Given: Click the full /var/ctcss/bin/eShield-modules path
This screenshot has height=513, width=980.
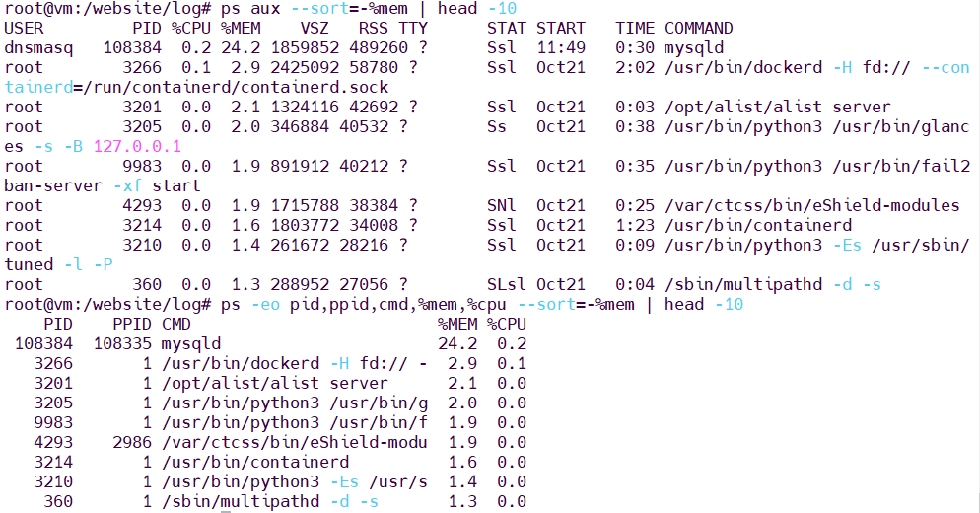Looking at the screenshot, I should 811,205.
